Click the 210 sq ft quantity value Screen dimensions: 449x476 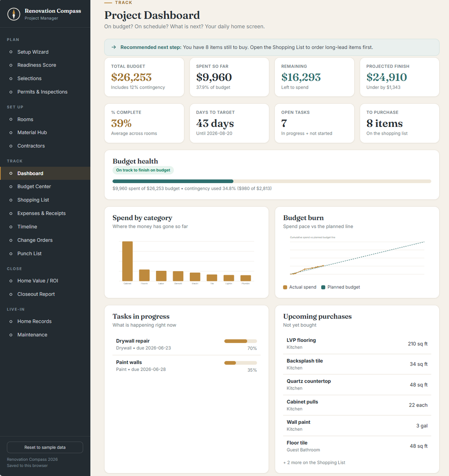point(418,344)
